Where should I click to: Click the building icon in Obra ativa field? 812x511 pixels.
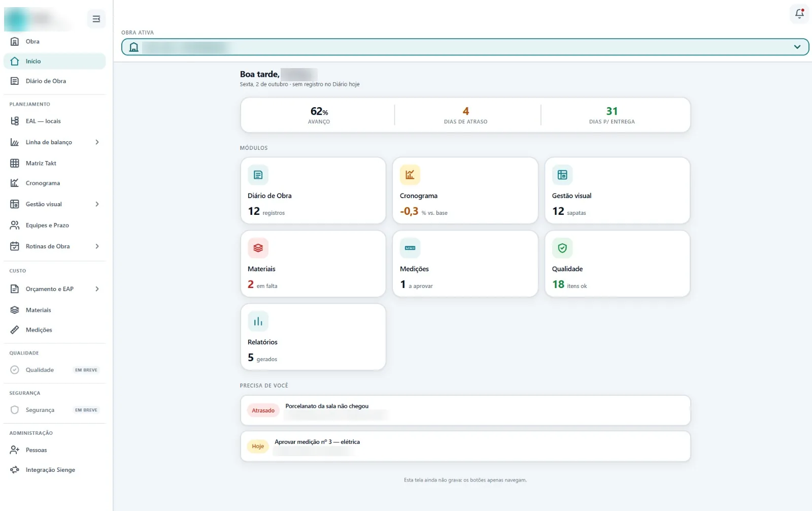(x=133, y=47)
